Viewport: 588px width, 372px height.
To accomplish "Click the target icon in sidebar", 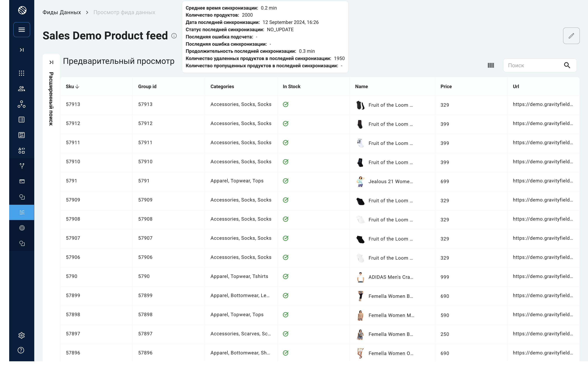I will [22, 228].
